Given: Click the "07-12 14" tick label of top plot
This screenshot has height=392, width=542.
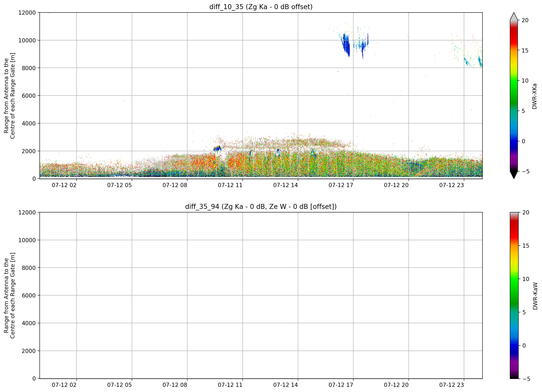Looking at the screenshot, I should click(x=285, y=185).
